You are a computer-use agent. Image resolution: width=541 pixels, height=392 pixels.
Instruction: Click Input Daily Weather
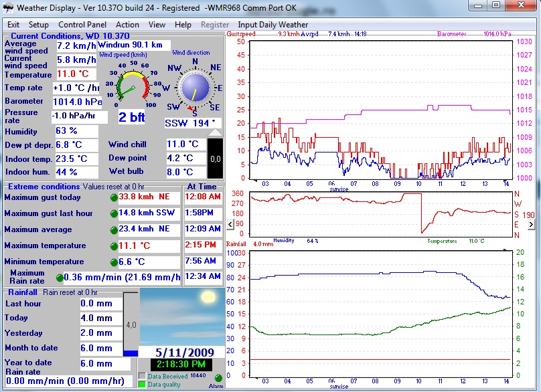click(273, 25)
